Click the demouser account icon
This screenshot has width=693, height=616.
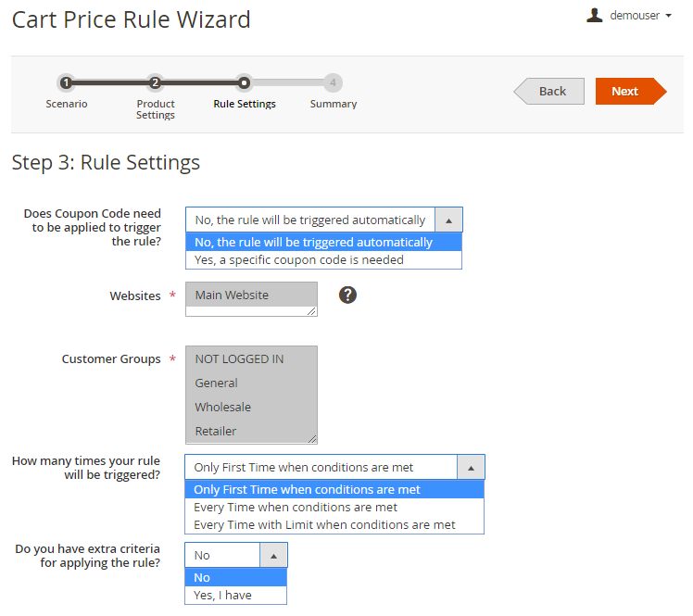pos(595,15)
